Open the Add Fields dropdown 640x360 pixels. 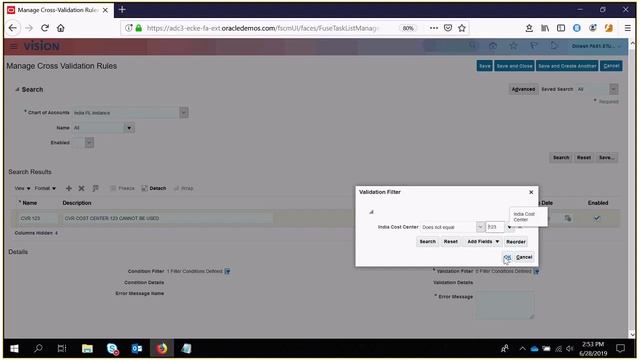[x=483, y=242]
